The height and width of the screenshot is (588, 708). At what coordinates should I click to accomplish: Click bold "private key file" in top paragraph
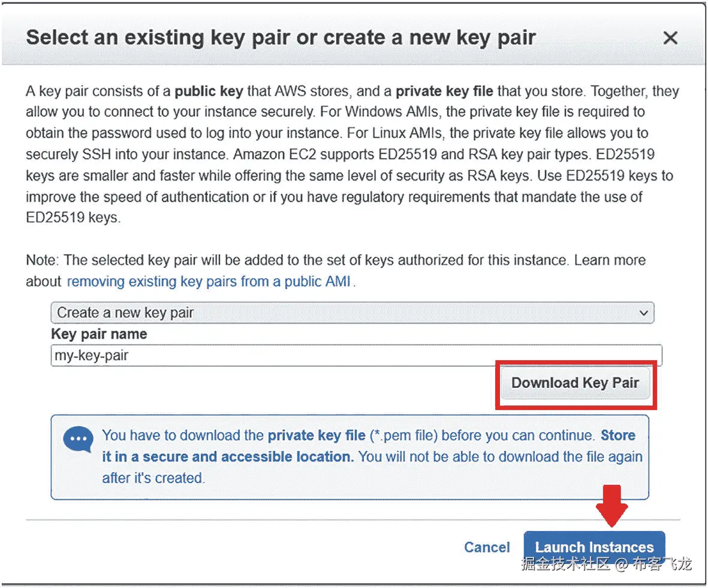click(444, 92)
